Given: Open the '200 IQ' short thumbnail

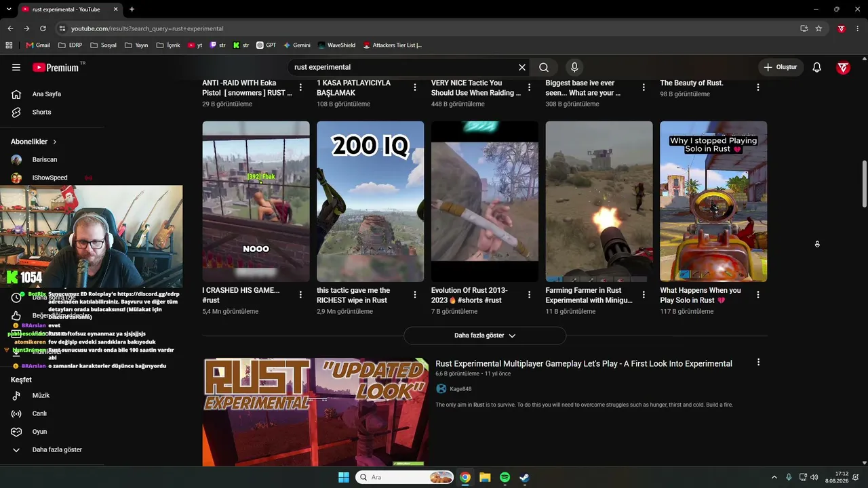Looking at the screenshot, I should [x=370, y=201].
